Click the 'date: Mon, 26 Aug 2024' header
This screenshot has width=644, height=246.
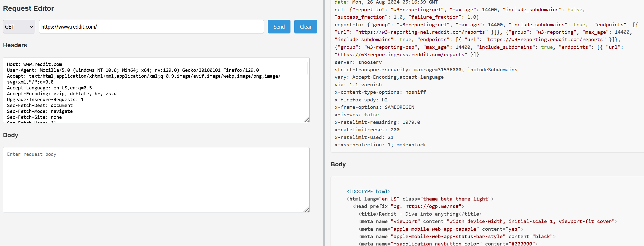click(x=386, y=2)
